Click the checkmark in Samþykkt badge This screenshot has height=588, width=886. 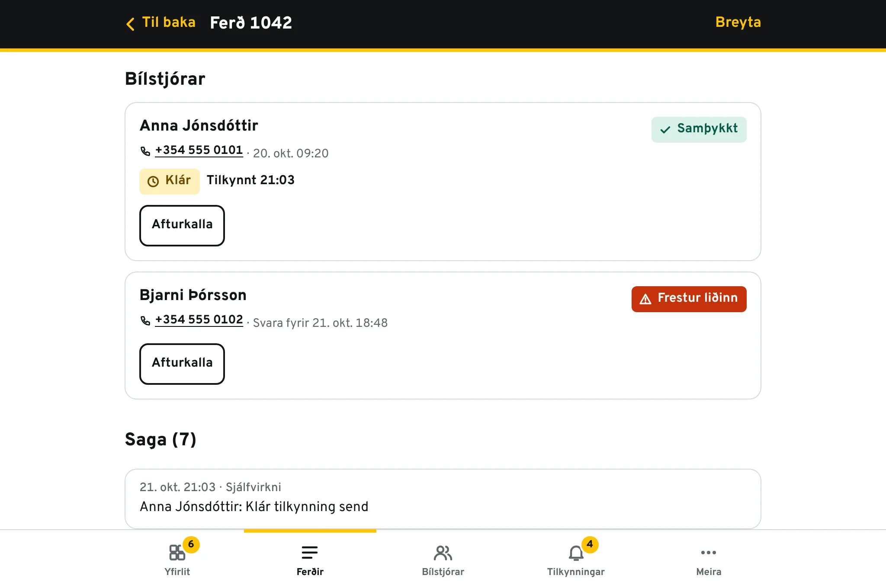click(665, 129)
